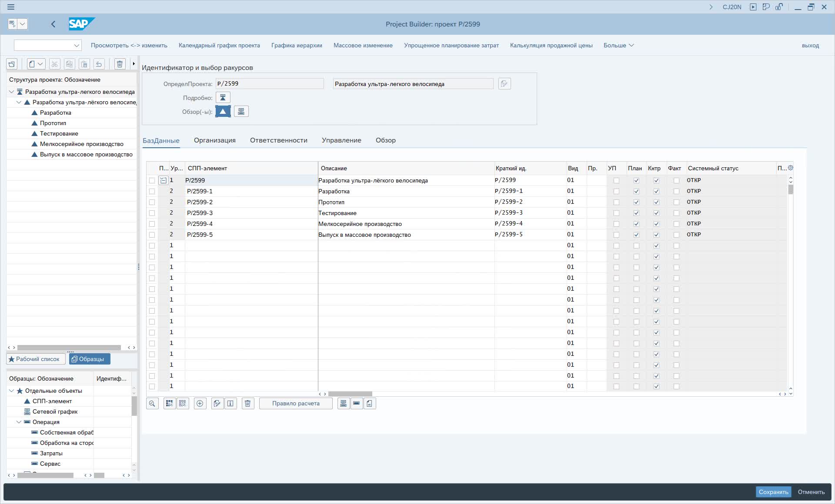Click the open project folder icon

pos(12,64)
